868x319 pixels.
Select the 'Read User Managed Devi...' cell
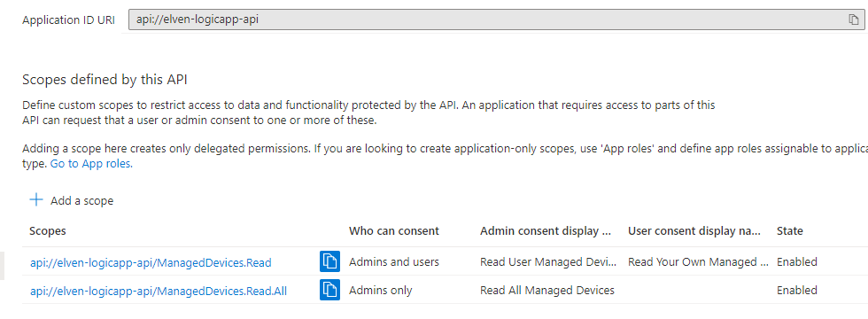pos(548,262)
